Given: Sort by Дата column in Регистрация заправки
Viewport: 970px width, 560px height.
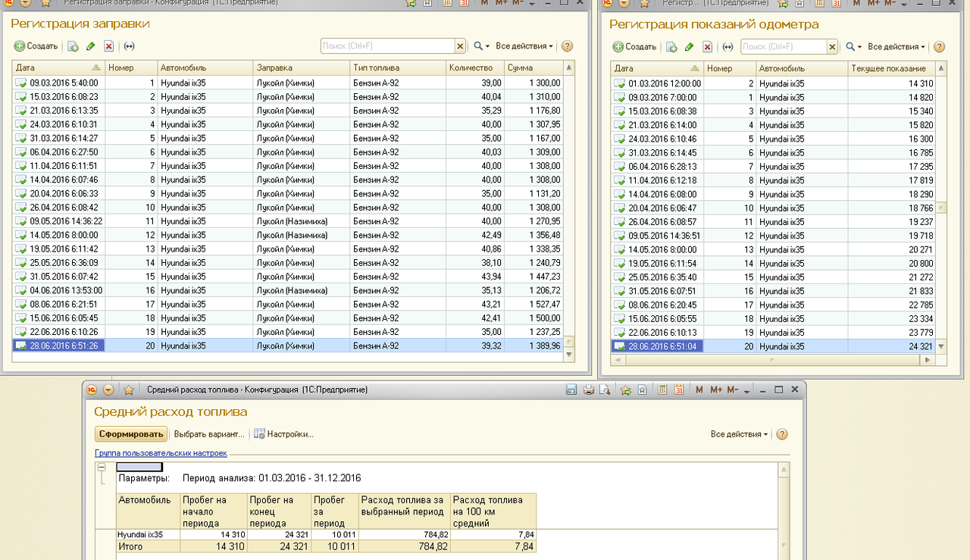Looking at the screenshot, I should [59, 67].
